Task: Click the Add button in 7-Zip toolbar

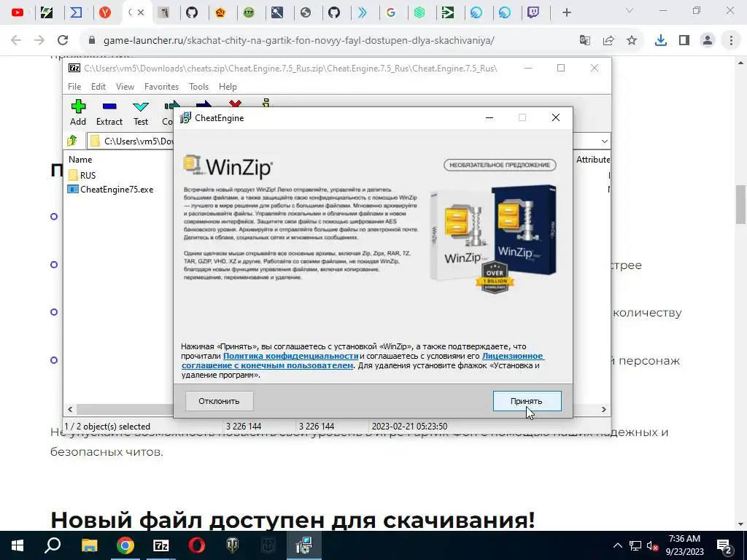Action: pos(78,113)
